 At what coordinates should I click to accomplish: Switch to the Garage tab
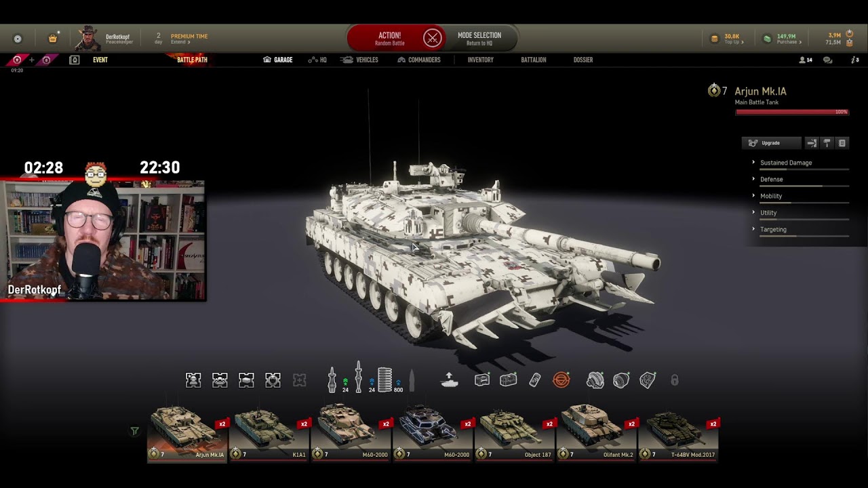coord(278,60)
